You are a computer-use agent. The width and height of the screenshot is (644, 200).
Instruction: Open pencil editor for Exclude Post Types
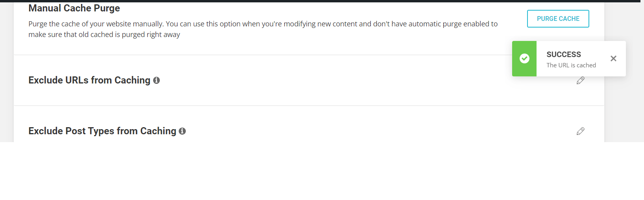581,131
